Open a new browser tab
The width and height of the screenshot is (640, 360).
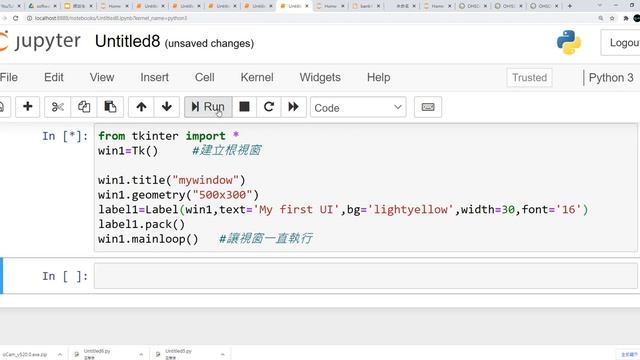(x=570, y=6)
